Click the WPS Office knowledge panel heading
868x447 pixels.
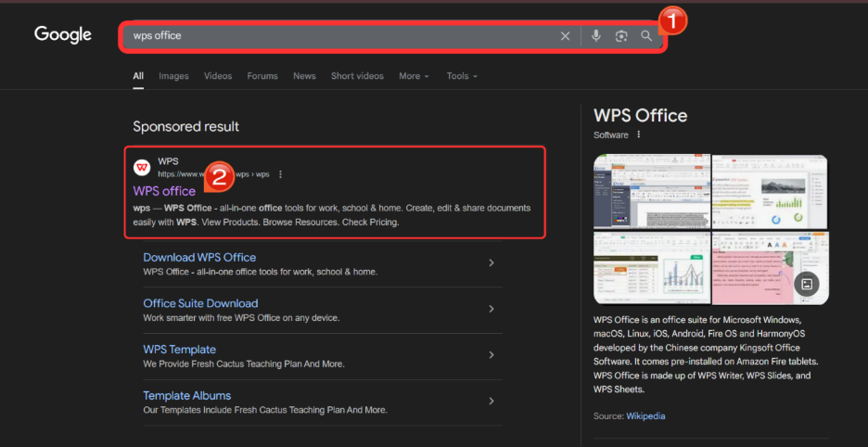(641, 116)
